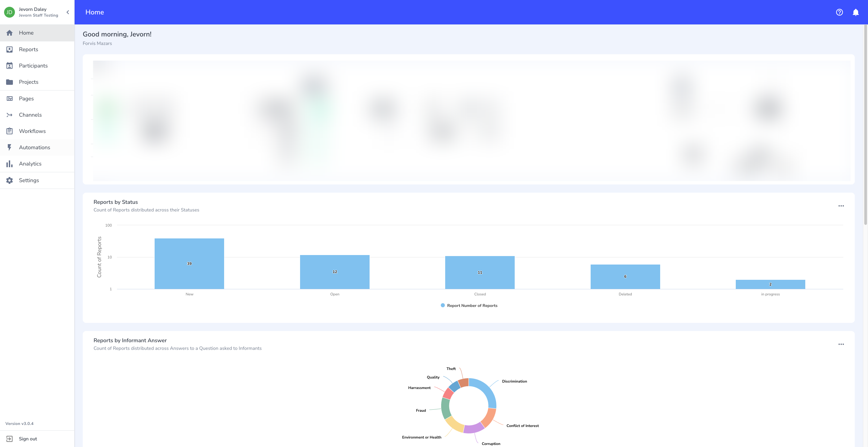Open Reports by Informant Answer options menu
Screen dimensions: 868x447
click(841, 344)
